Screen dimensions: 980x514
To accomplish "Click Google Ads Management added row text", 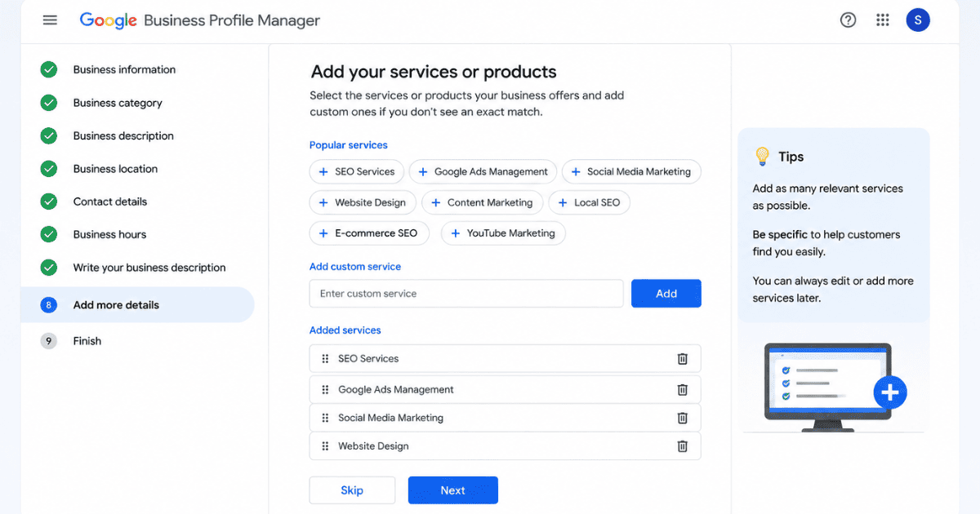I will tap(396, 390).
